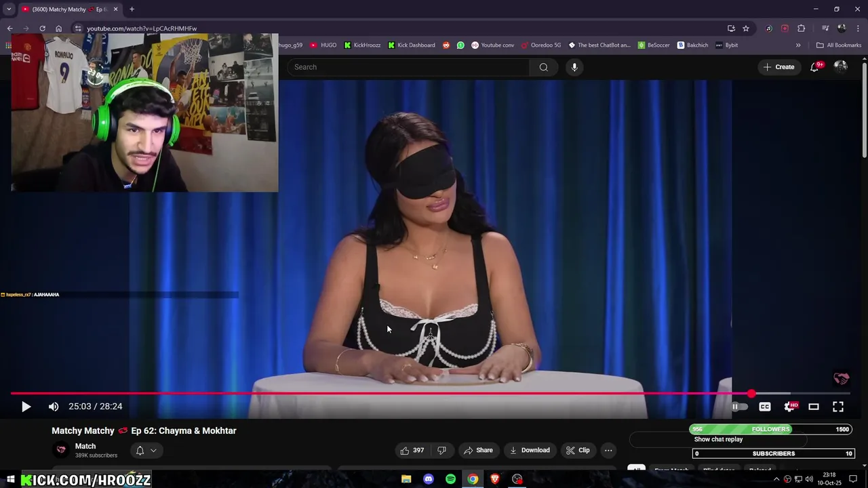Click the music note extension icon

point(768,28)
